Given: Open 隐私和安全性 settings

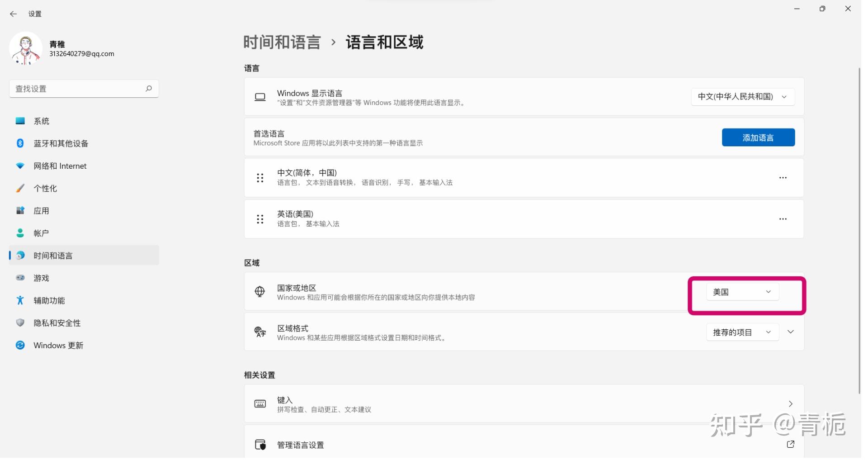Looking at the screenshot, I should tap(85, 324).
